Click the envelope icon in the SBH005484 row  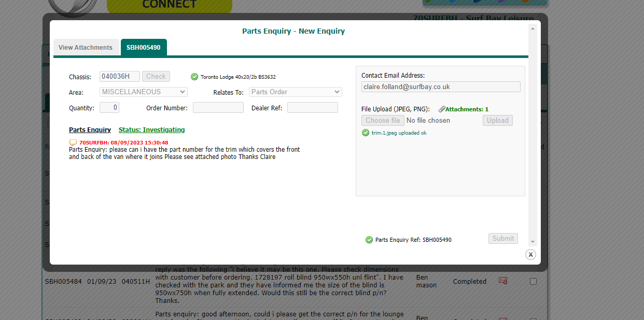pos(502,281)
